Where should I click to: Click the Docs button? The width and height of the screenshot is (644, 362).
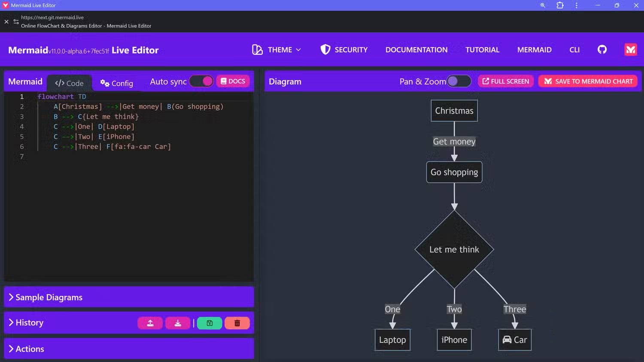pos(233,81)
